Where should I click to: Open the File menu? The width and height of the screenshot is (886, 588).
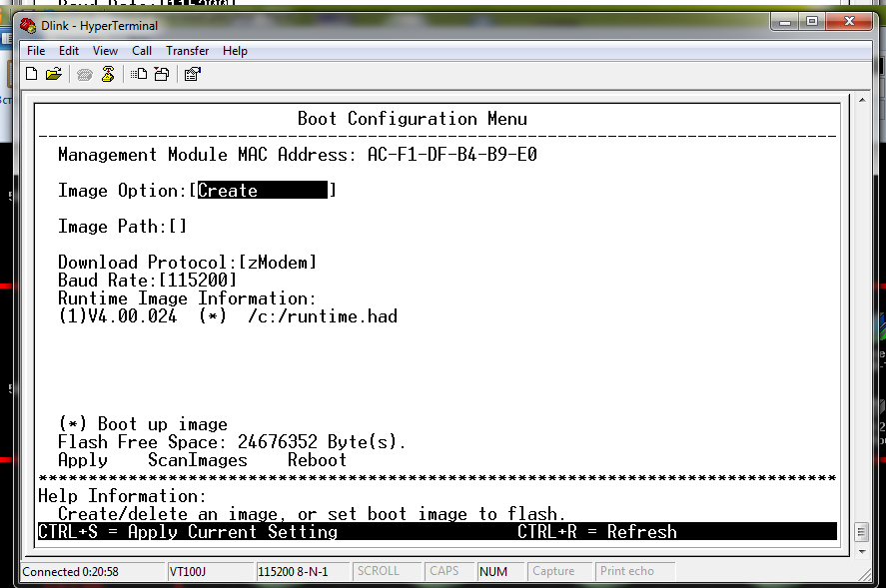(x=36, y=51)
